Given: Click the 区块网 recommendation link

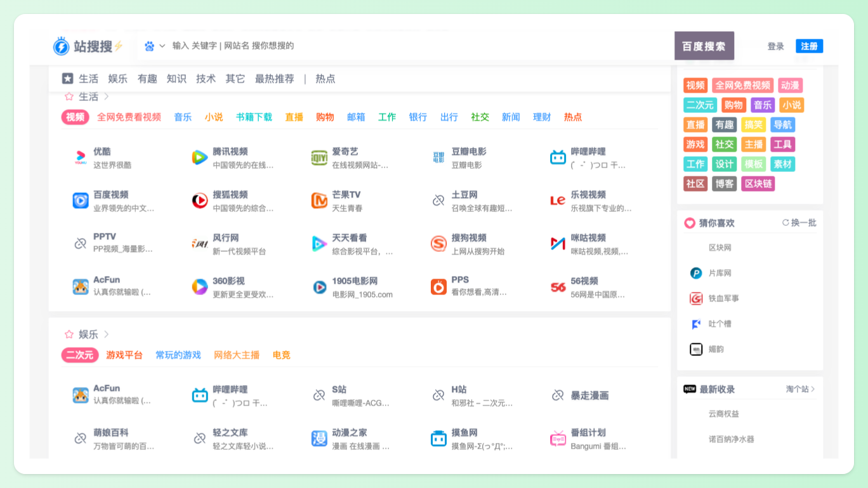Looking at the screenshot, I should pos(720,247).
